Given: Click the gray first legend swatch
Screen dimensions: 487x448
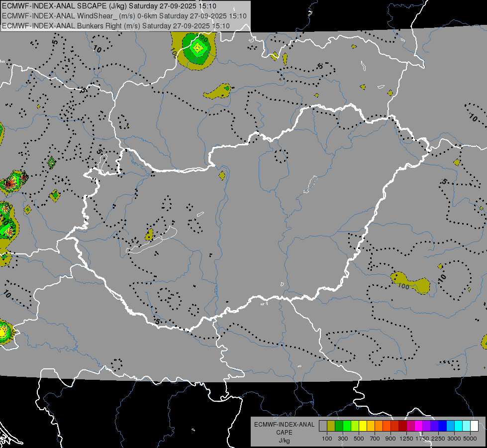Looking at the screenshot, I should (x=323, y=426).
